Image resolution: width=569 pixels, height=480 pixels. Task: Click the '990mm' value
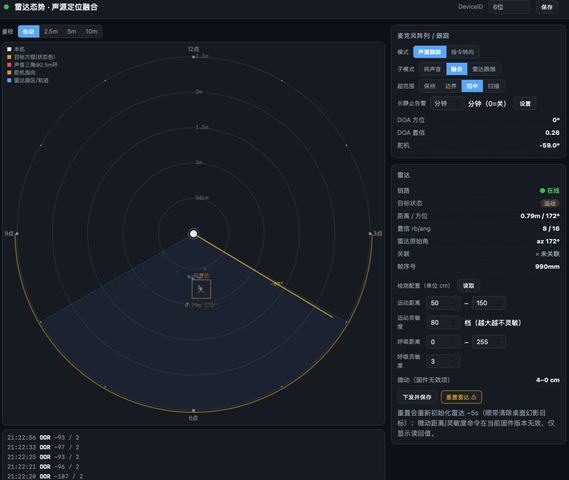[547, 267]
